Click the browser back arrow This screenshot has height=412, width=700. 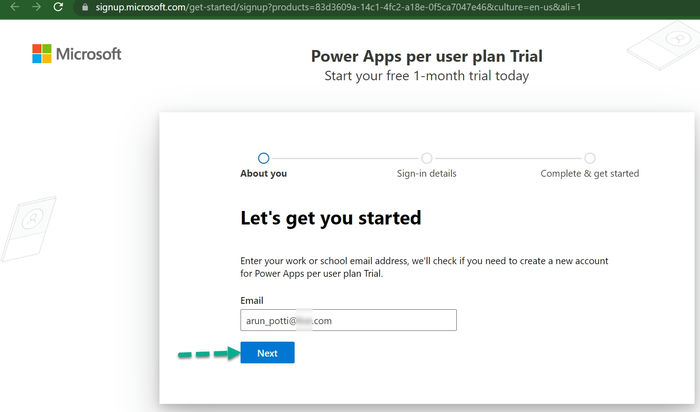pos(14,7)
